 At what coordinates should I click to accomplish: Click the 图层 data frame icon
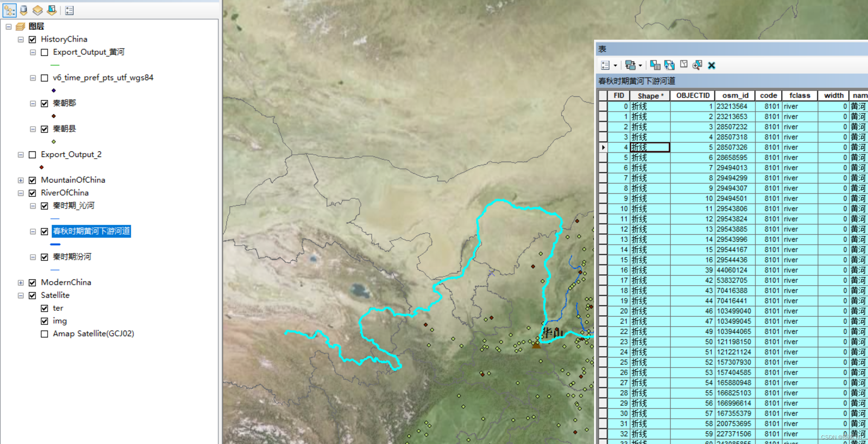pos(20,26)
